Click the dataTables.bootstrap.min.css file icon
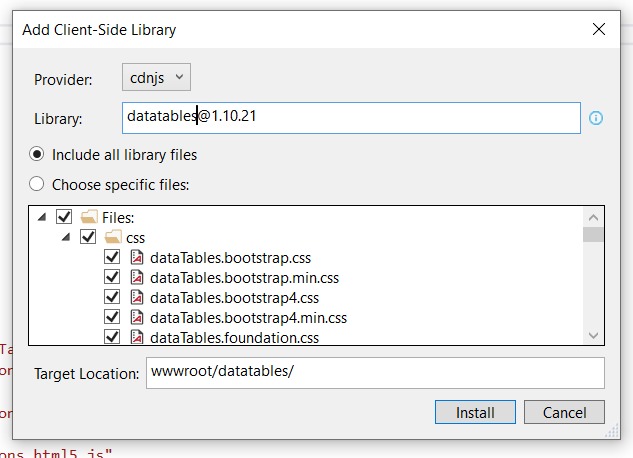The image size is (633, 458). [136, 277]
